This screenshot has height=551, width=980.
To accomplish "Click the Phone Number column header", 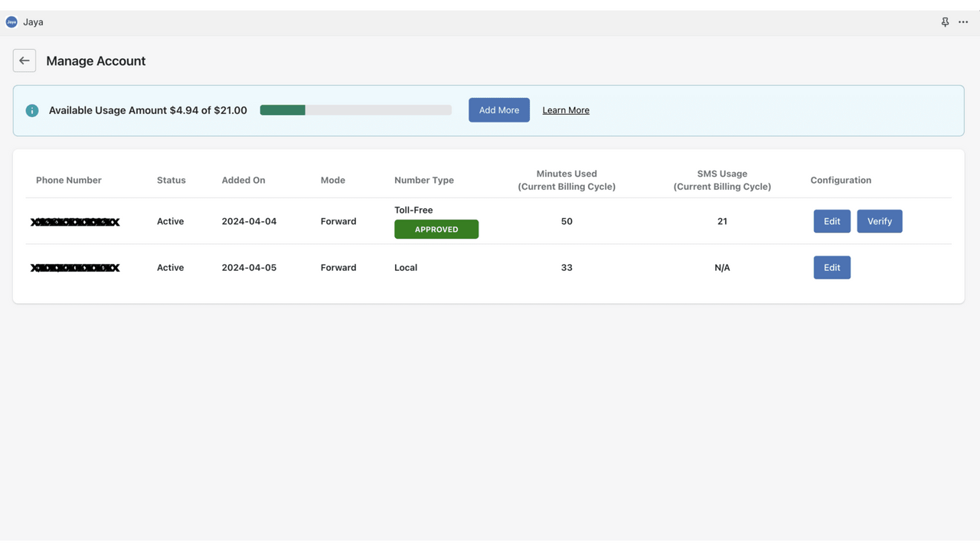I will click(x=69, y=180).
